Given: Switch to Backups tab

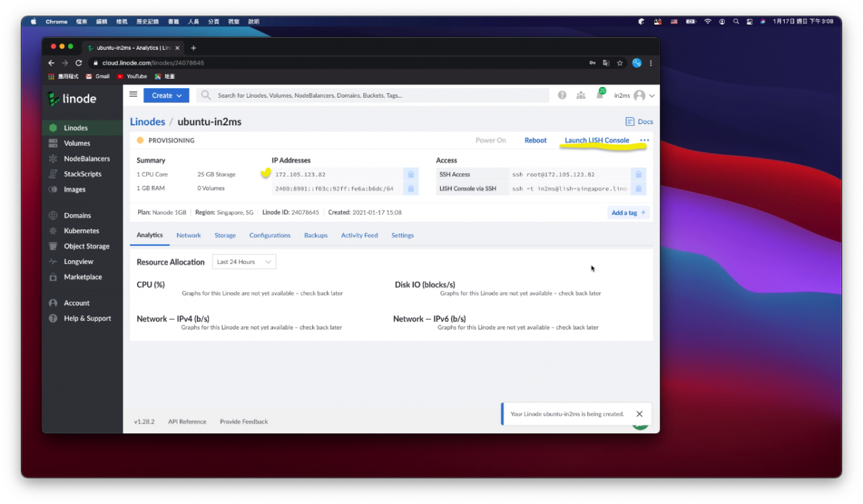Looking at the screenshot, I should [x=316, y=235].
